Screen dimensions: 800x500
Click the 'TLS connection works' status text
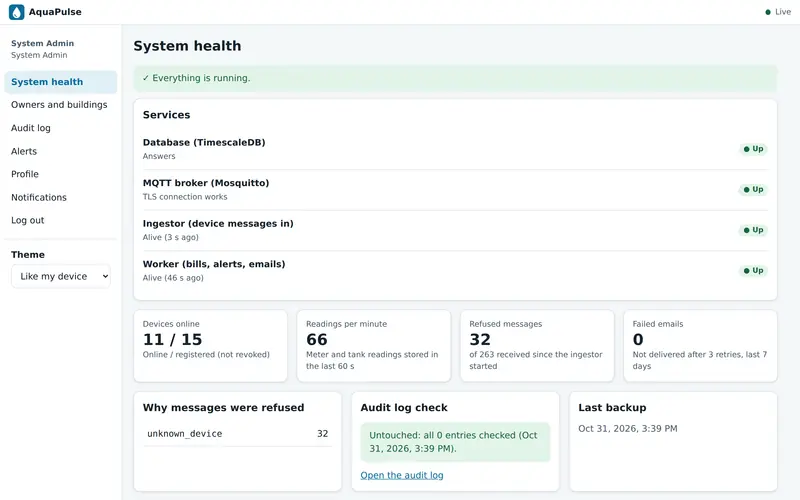coord(185,197)
